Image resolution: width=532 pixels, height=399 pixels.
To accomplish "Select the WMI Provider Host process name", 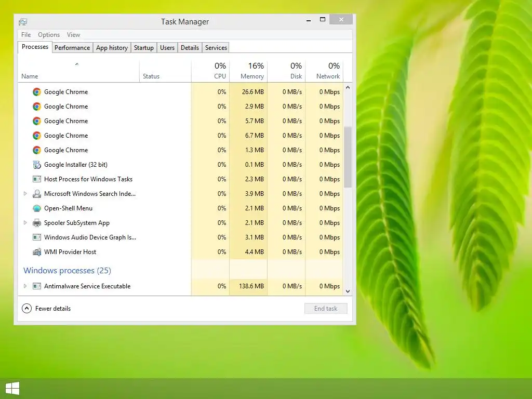I will (x=70, y=252).
